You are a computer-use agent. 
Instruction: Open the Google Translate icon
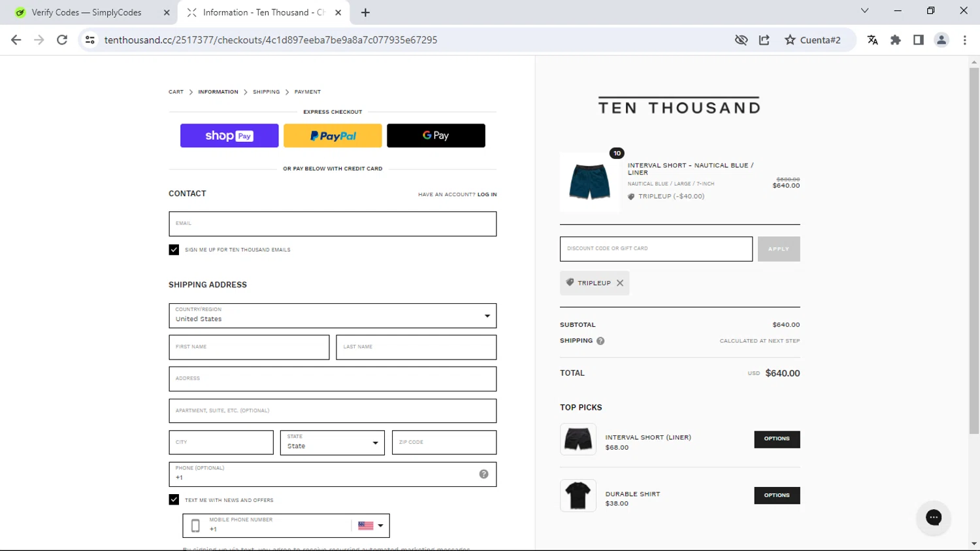pyautogui.click(x=873, y=40)
